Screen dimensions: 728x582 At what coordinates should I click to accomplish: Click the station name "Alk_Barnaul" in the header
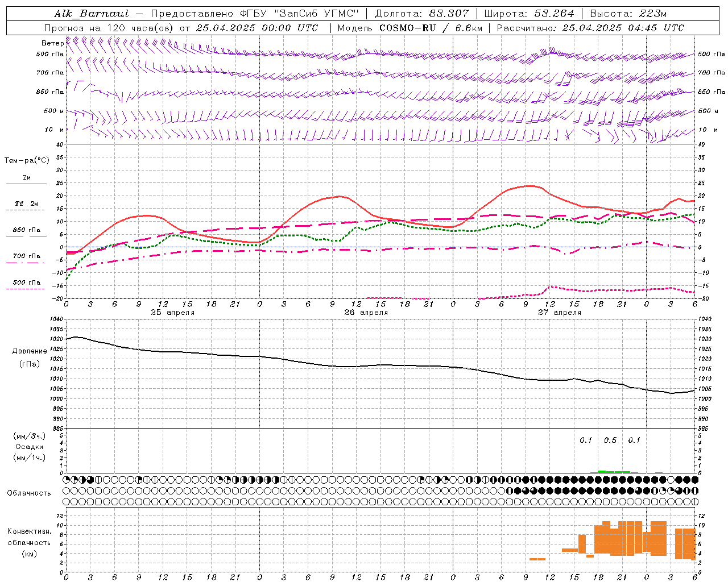click(x=92, y=14)
